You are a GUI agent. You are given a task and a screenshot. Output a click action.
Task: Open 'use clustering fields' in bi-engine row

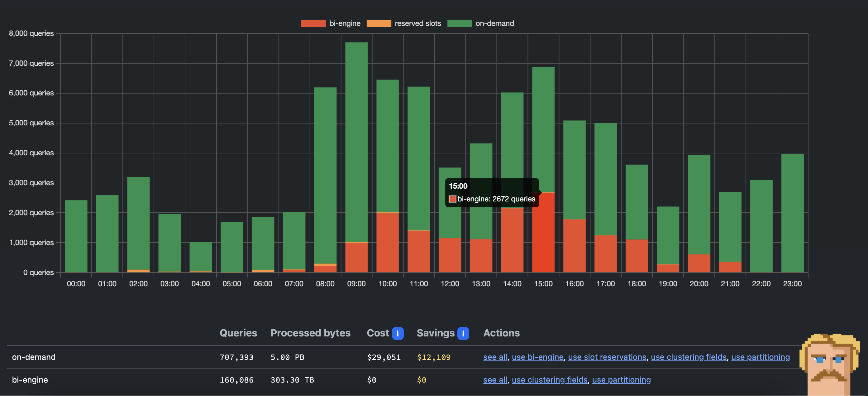550,380
